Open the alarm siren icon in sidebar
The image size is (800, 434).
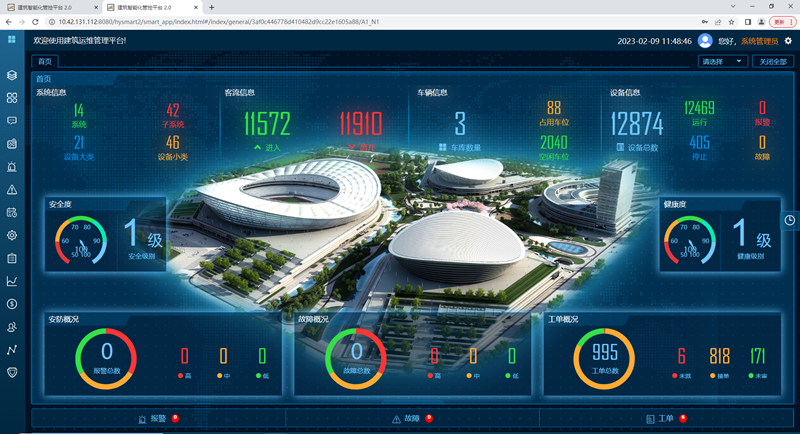(x=12, y=167)
